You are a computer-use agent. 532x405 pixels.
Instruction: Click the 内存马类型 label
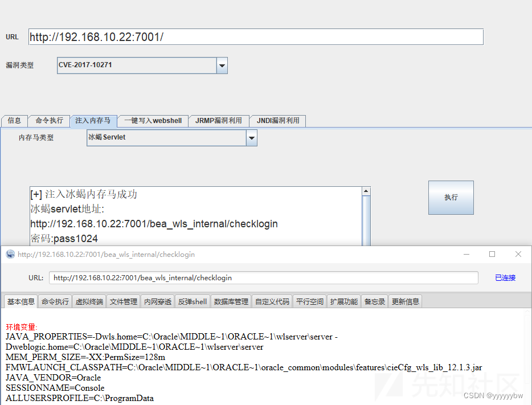pyautogui.click(x=36, y=138)
